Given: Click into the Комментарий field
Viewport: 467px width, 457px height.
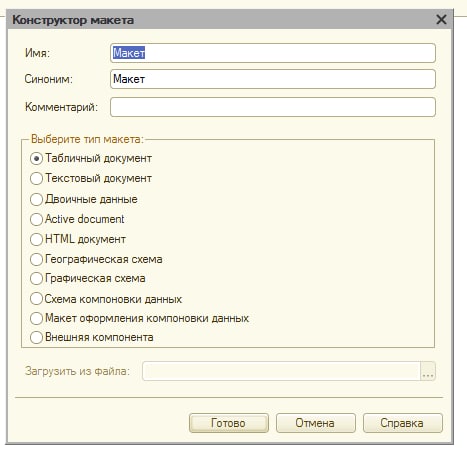Looking at the screenshot, I should pos(273,107).
